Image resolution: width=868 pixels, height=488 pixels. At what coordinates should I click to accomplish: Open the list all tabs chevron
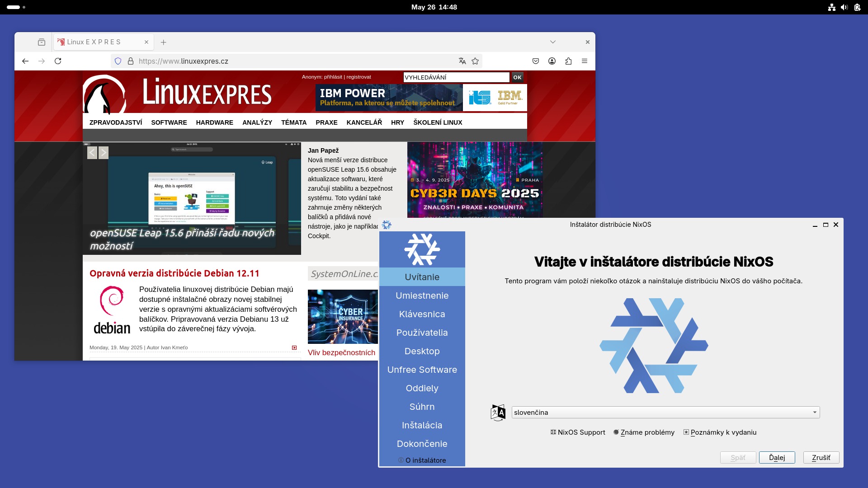point(553,42)
